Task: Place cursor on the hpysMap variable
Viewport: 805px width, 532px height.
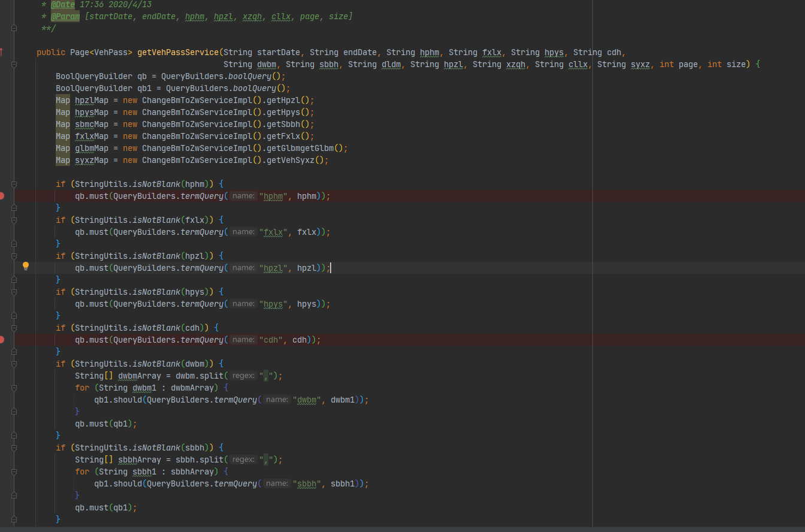Action: click(x=92, y=112)
